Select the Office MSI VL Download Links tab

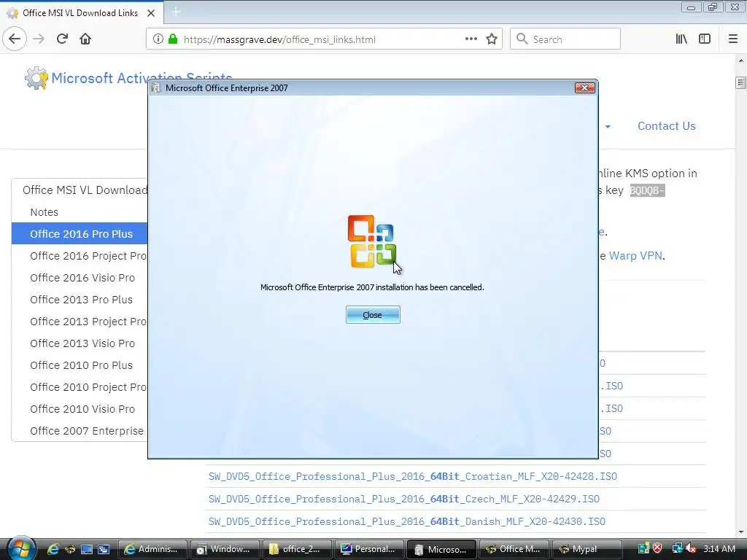(82, 13)
